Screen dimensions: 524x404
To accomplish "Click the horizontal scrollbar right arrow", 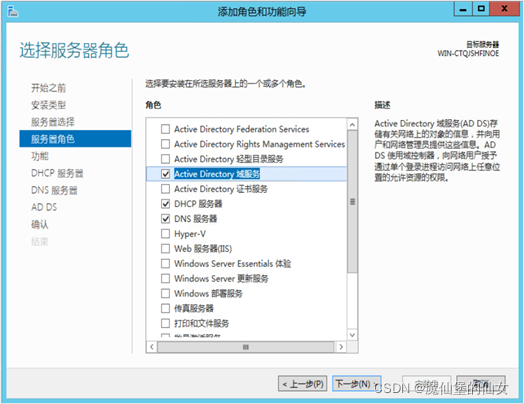I will coord(341,347).
